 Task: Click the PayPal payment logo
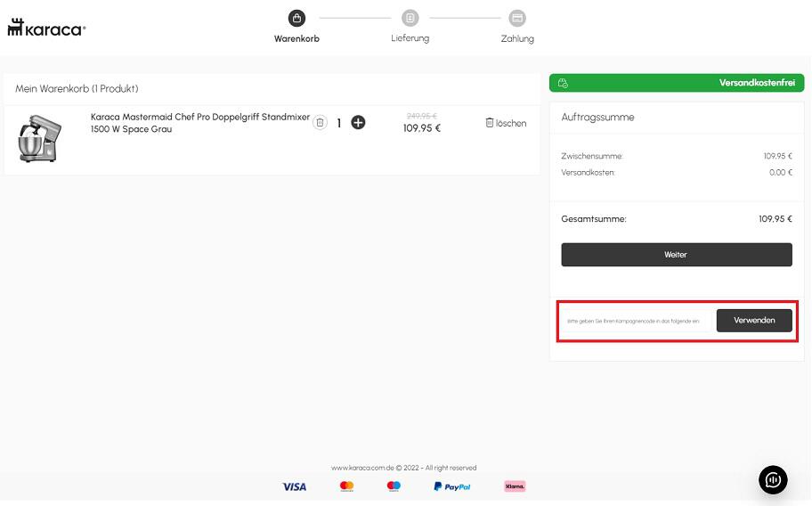pyautogui.click(x=452, y=486)
